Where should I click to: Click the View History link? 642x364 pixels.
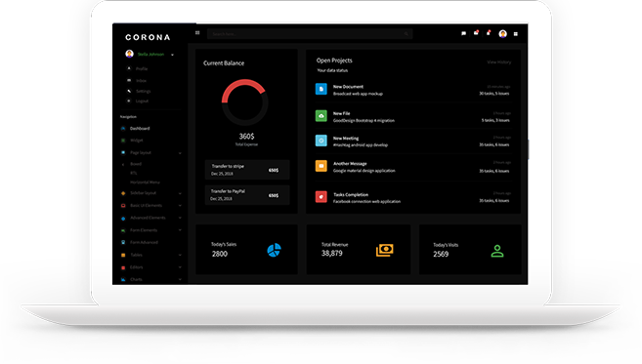[498, 62]
